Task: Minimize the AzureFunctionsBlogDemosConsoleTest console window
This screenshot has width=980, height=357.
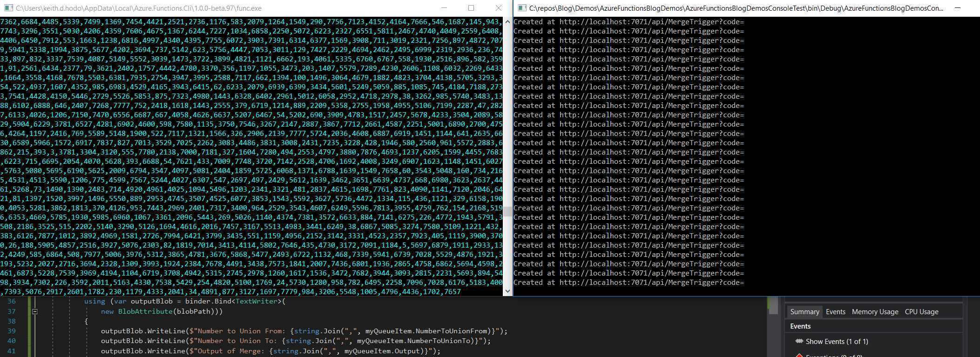Action: tap(958, 8)
